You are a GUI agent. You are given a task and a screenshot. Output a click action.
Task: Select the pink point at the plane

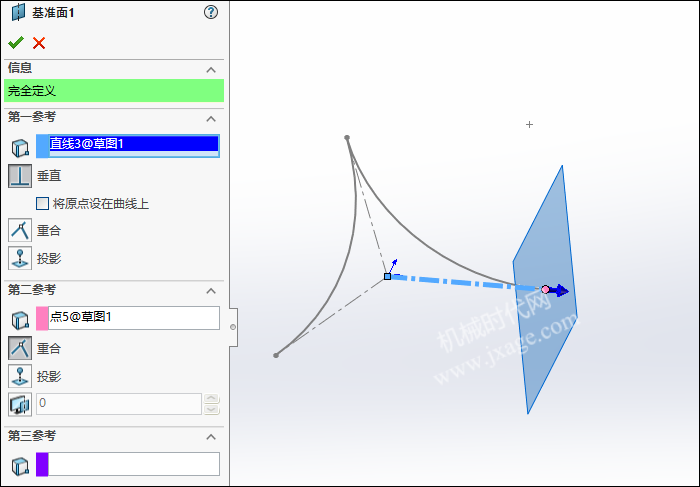coord(545,290)
